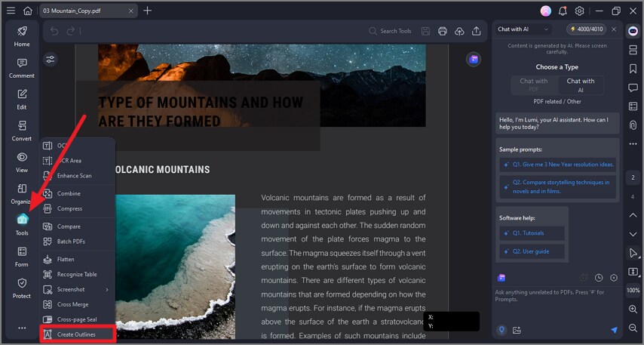Viewport: 644px width, 345px height.
Task: Zoom in with the magnifier plus
Action: point(633,309)
